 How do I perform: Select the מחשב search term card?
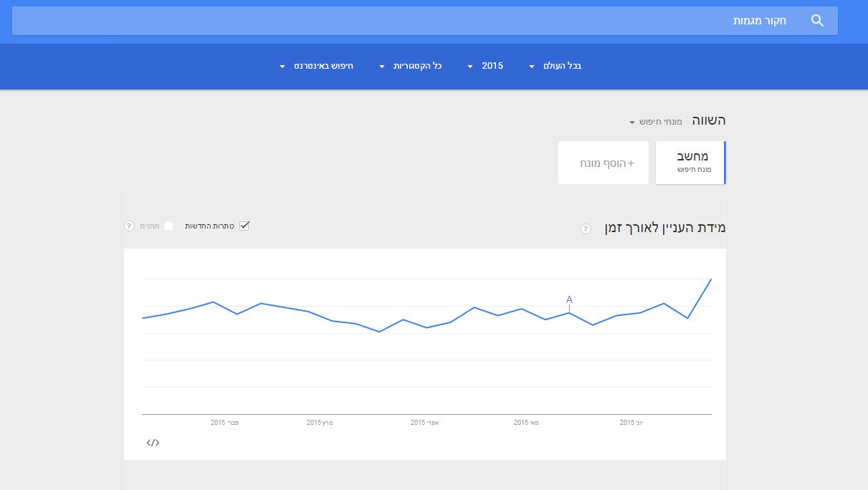(x=690, y=163)
